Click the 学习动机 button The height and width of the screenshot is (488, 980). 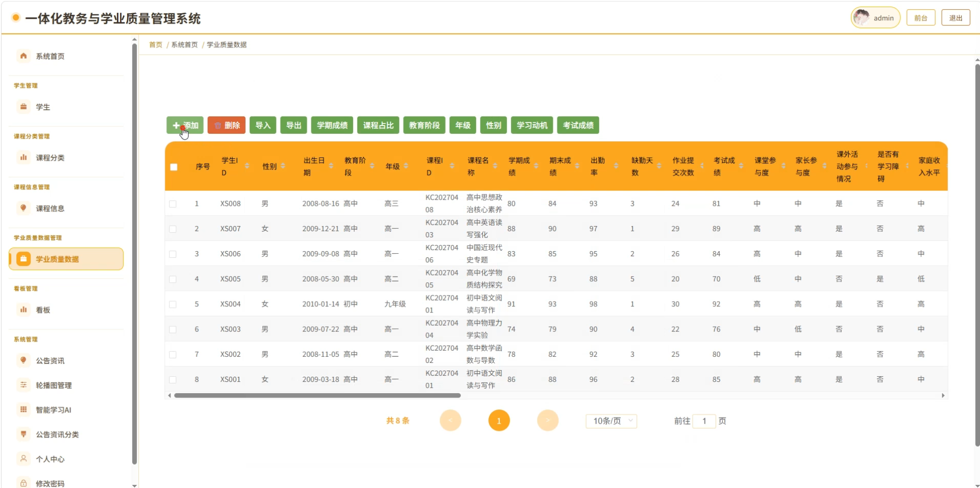pyautogui.click(x=532, y=125)
